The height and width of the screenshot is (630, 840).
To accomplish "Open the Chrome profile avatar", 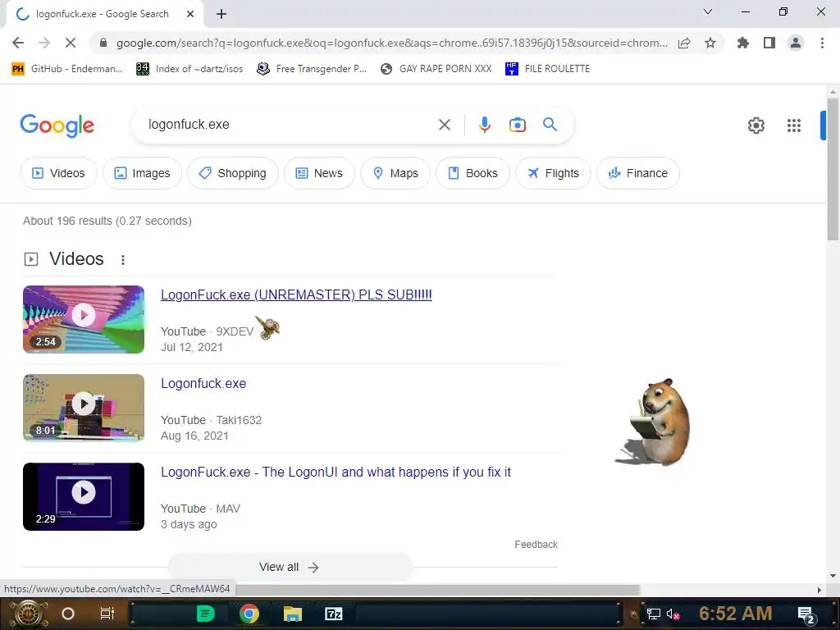I will 796,43.
